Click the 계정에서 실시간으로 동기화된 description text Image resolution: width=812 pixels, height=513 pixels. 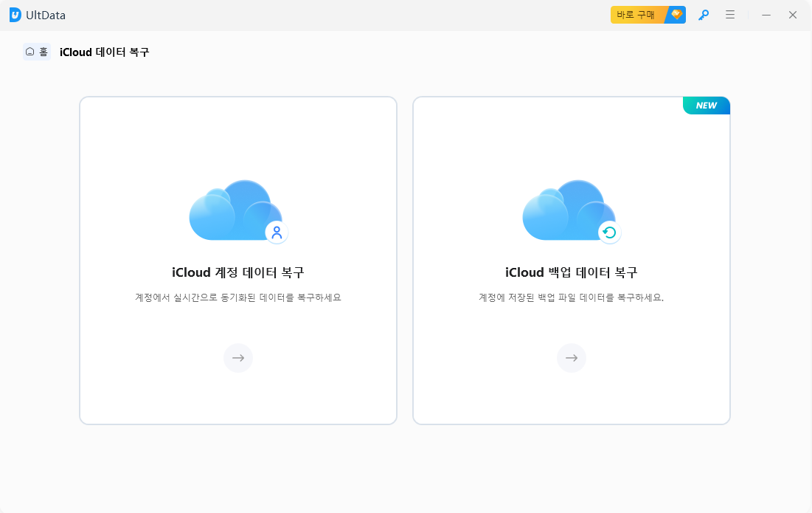238,297
